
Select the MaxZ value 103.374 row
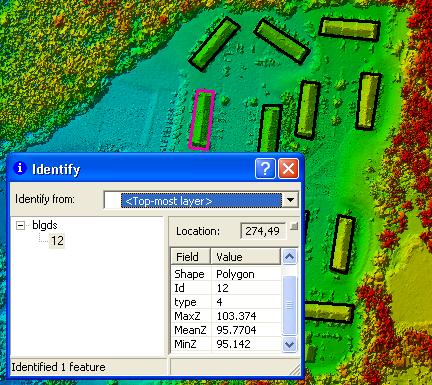point(227,316)
